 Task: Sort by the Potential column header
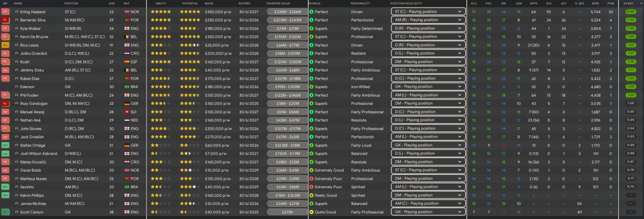click(x=189, y=4)
